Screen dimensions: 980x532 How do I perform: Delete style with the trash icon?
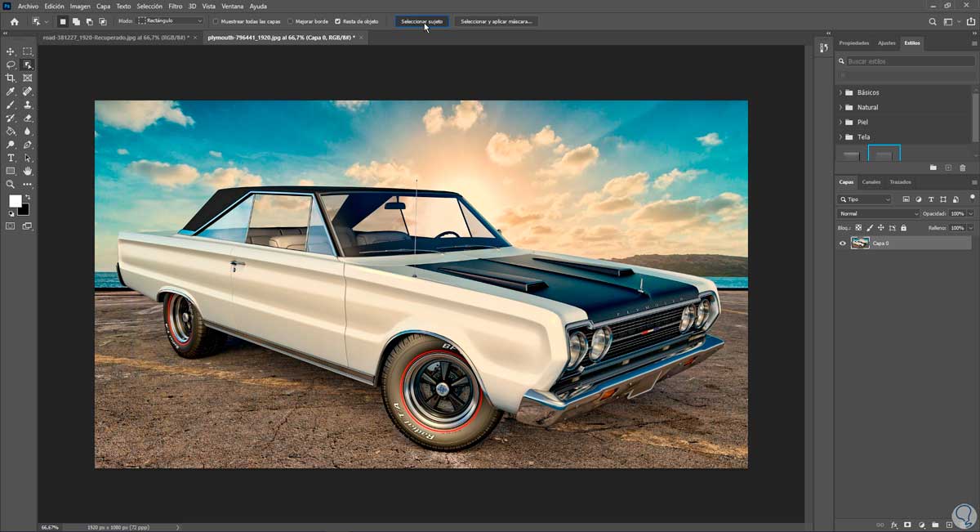point(963,168)
